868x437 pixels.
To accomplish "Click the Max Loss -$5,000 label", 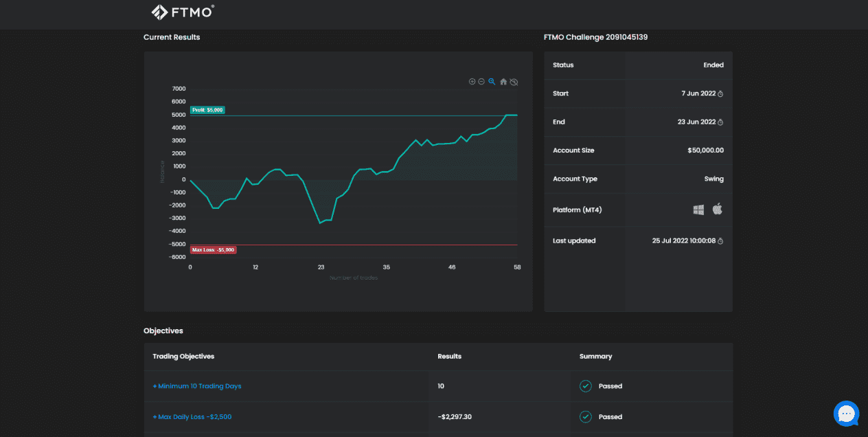I will coord(214,250).
